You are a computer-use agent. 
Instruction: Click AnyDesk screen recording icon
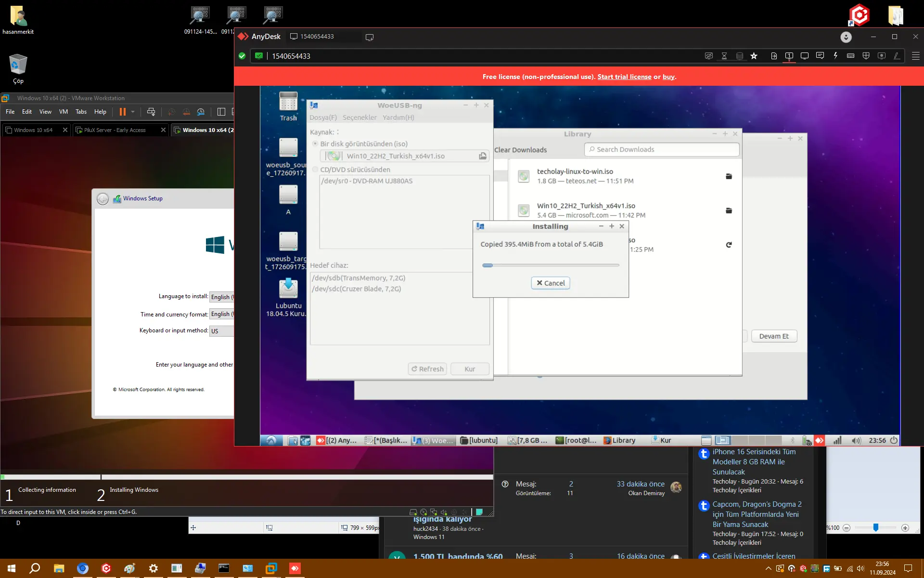point(882,56)
